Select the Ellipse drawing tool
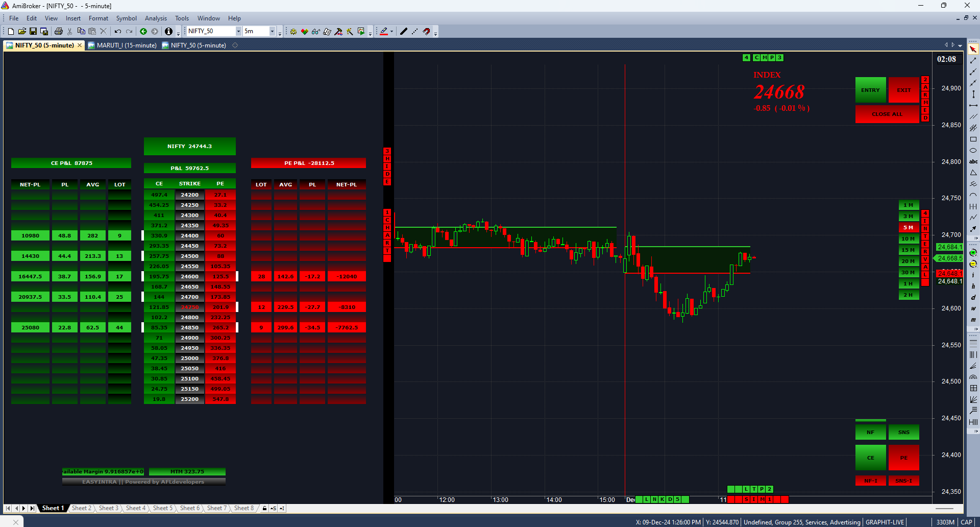980x527 pixels. coord(973,151)
